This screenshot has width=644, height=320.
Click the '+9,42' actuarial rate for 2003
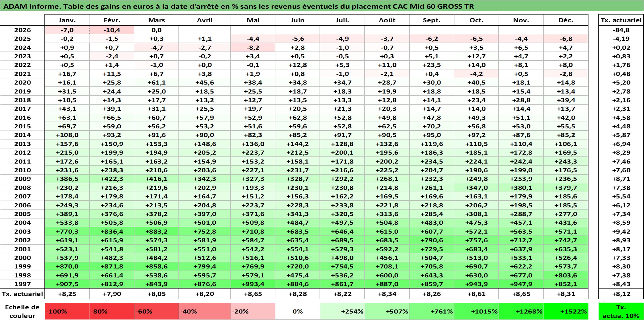coord(621,231)
